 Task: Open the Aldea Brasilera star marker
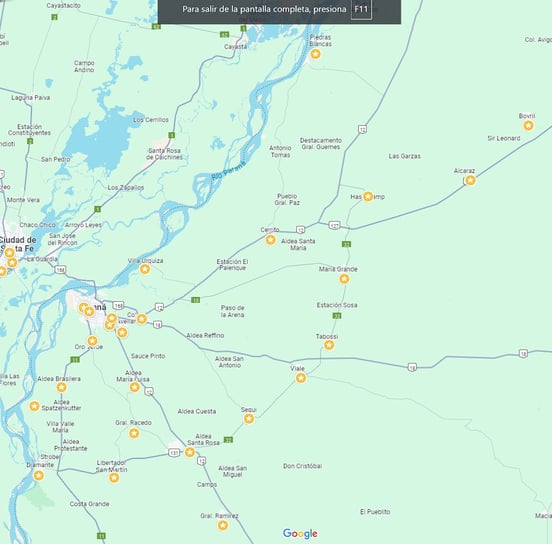[x=62, y=387]
